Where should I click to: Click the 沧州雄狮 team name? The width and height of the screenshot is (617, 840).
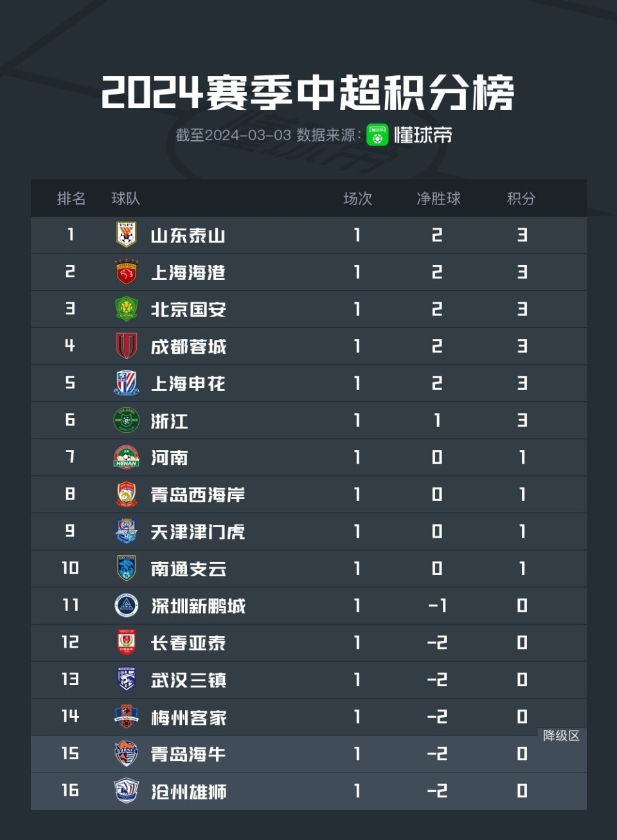point(188,791)
